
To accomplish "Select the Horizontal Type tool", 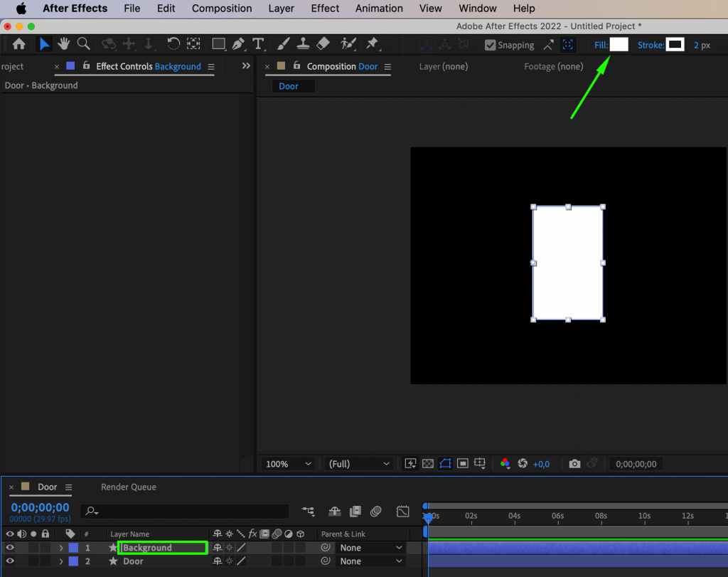I will 258,43.
